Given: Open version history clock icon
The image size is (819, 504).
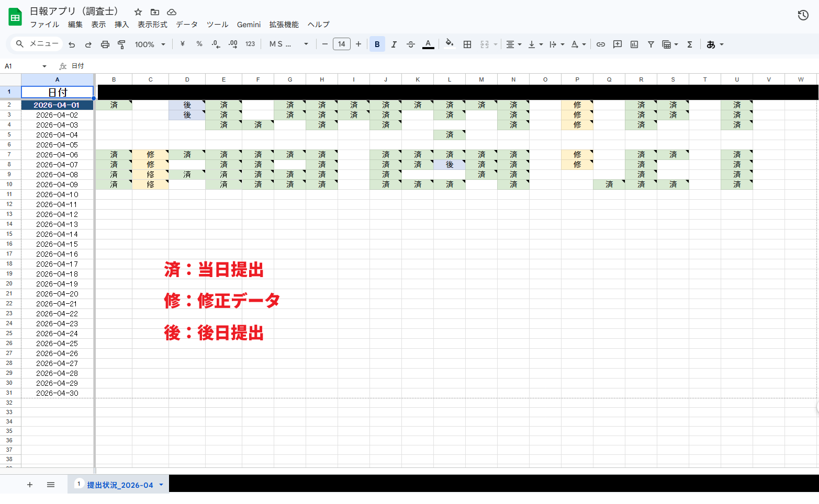Looking at the screenshot, I should tap(803, 15).
